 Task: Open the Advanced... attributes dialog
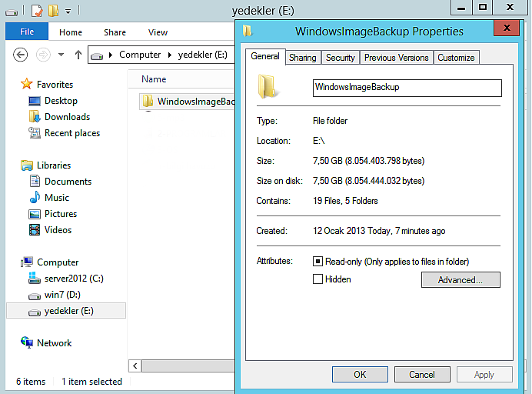coord(461,279)
